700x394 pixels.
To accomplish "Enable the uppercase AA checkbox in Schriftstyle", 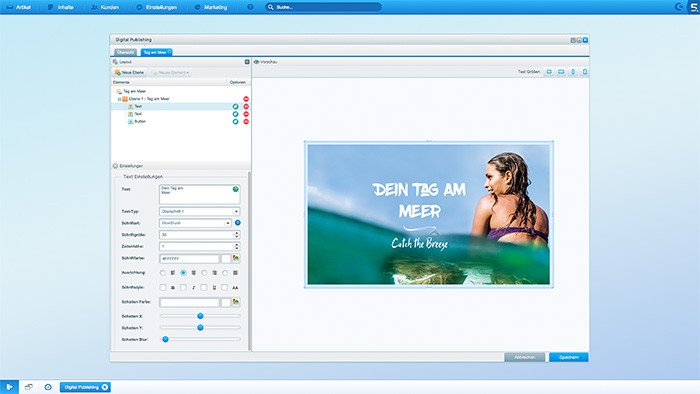I will coord(225,287).
